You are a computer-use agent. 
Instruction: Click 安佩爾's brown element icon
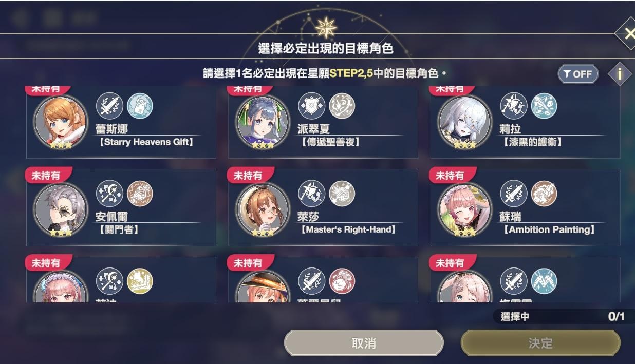140,194
